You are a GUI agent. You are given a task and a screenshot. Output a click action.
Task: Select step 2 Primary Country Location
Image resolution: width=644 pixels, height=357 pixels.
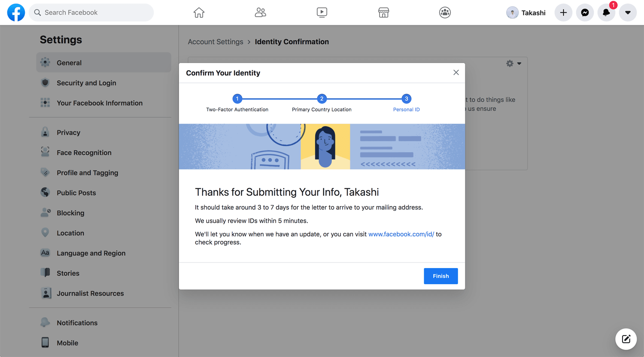pyautogui.click(x=322, y=103)
